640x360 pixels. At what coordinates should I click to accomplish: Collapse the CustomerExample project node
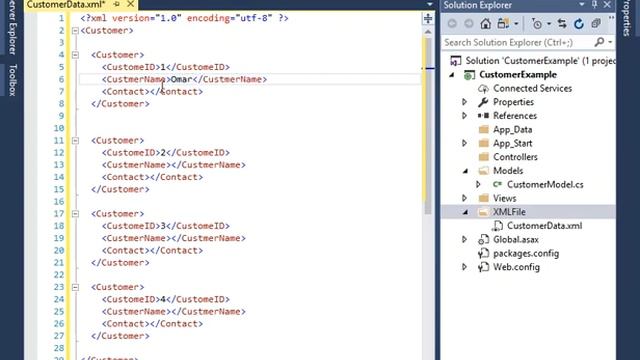(x=452, y=75)
